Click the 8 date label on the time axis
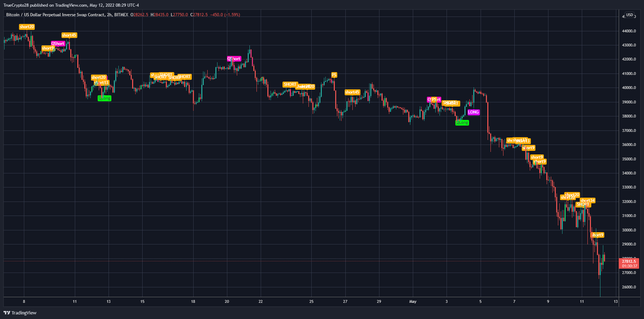The image size is (644, 319). coord(24,302)
